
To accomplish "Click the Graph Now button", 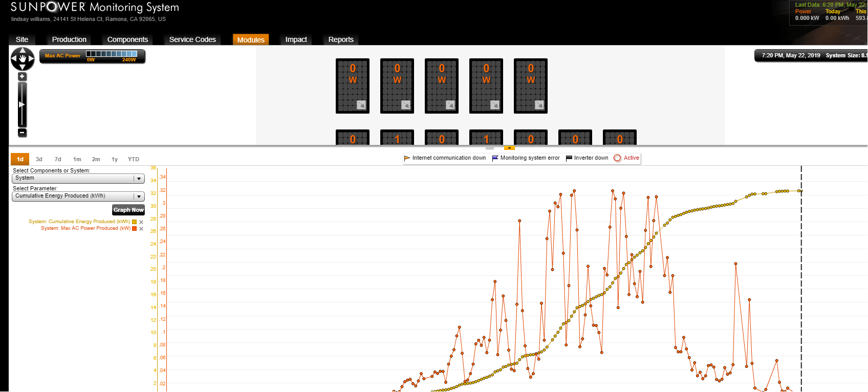I will (128, 210).
